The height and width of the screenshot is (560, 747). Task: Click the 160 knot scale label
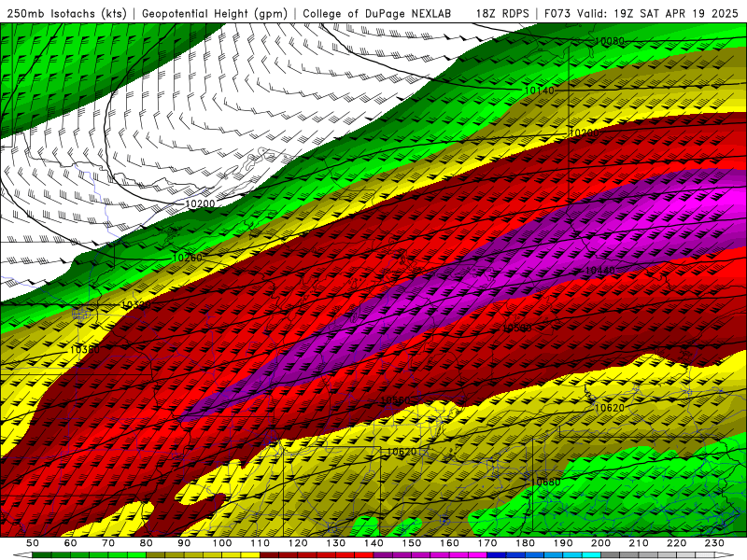click(x=450, y=543)
